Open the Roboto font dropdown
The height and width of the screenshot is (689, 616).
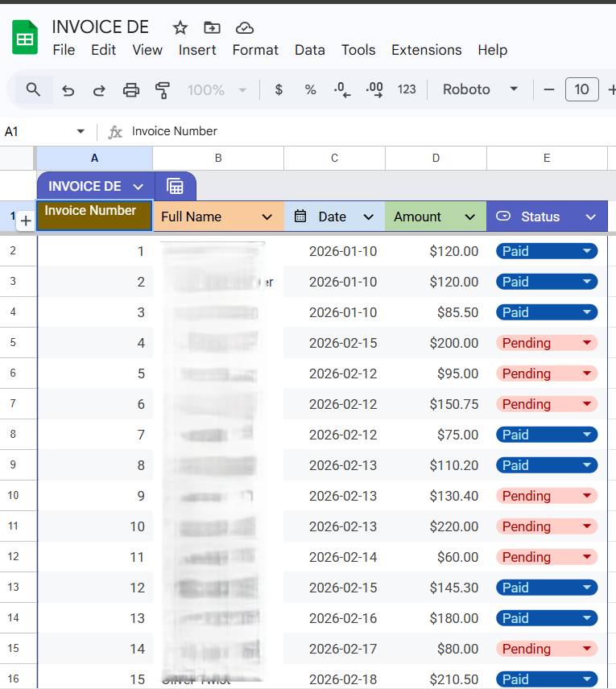click(x=480, y=89)
